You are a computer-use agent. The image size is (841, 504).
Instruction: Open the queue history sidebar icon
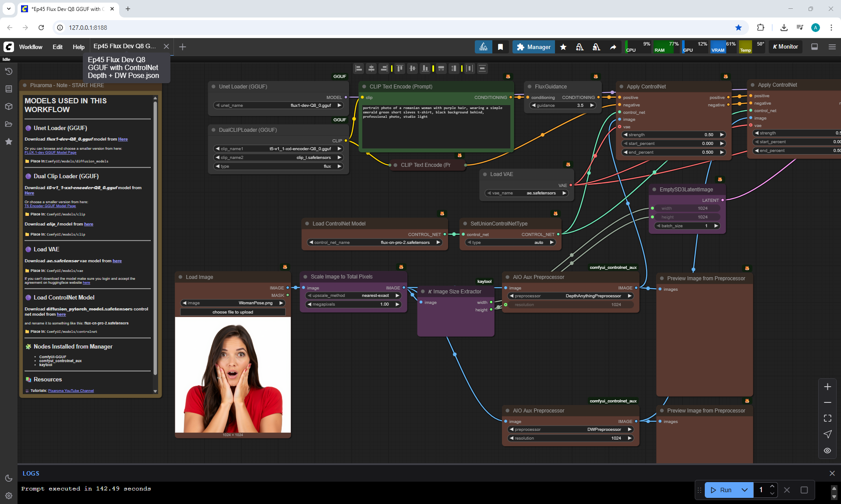[x=8, y=71]
